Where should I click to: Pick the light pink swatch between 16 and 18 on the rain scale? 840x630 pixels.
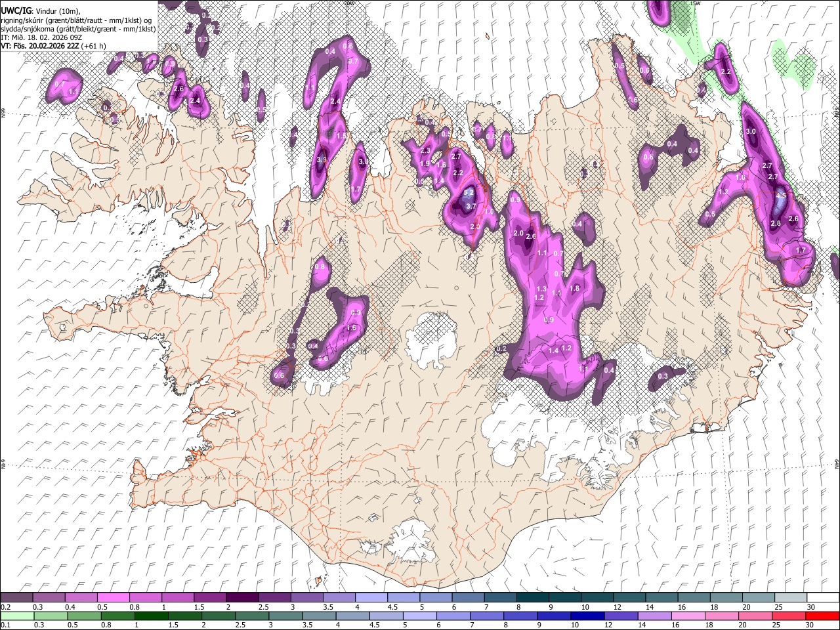click(688, 616)
